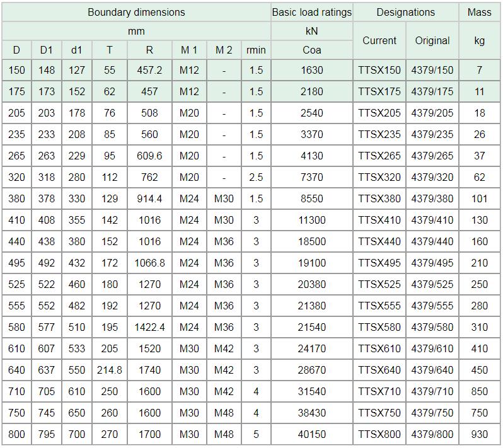
Task: Select the TTSX150 designation cell
Action: 379,71
